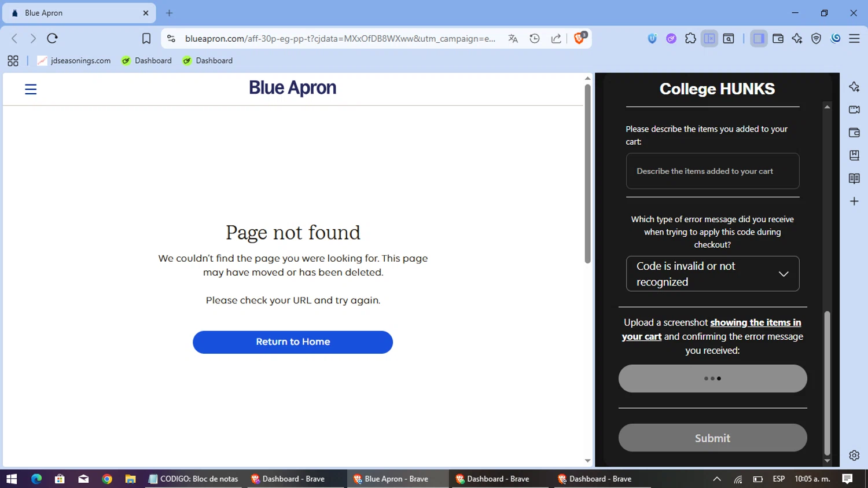Open Leo AI in the sidebar

[854, 87]
